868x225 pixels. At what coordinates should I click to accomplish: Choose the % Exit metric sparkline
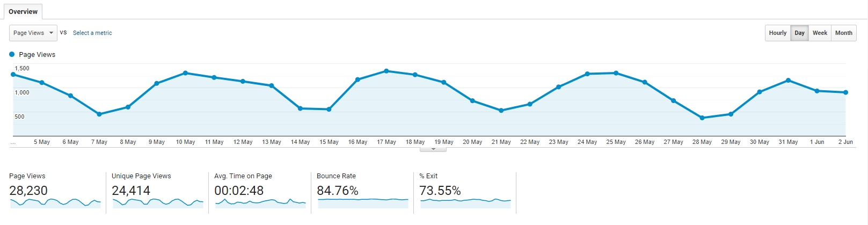(x=465, y=202)
